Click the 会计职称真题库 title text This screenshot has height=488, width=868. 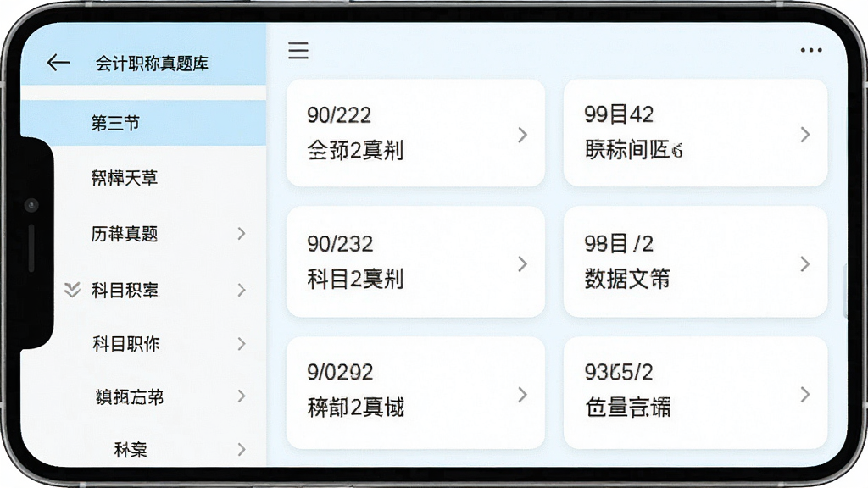(x=152, y=64)
